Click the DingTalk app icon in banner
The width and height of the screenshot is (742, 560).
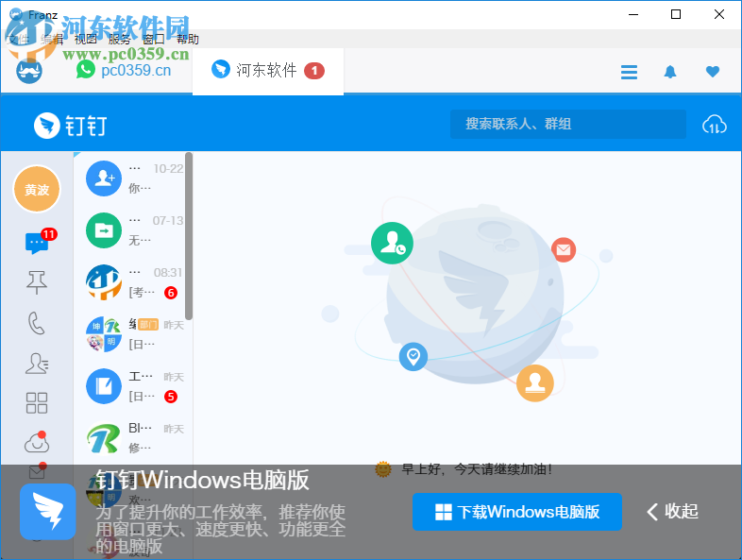coord(48,512)
